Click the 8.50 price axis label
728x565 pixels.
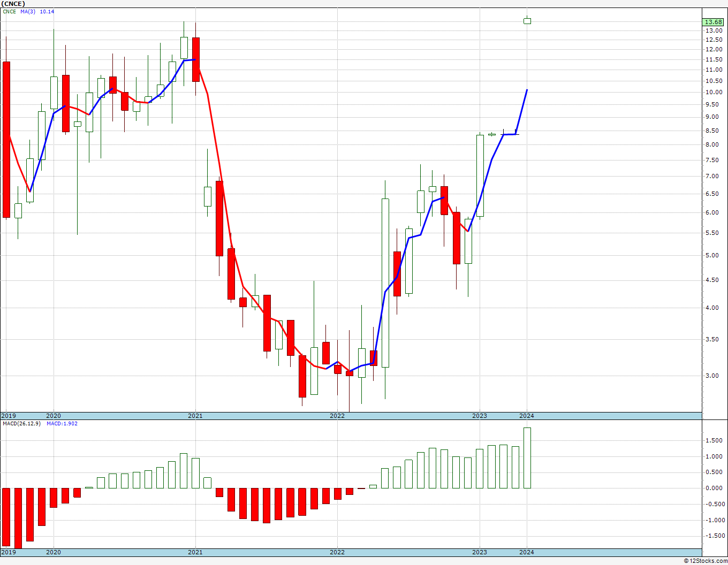click(x=714, y=131)
